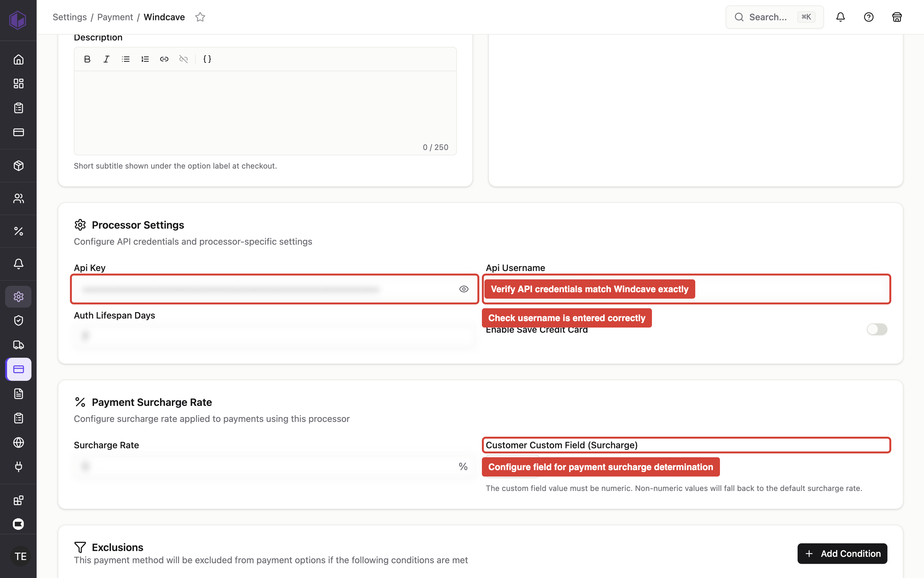924x578 pixels.
Task: Toggle the Enable Save Credit Card switch
Action: tap(877, 329)
